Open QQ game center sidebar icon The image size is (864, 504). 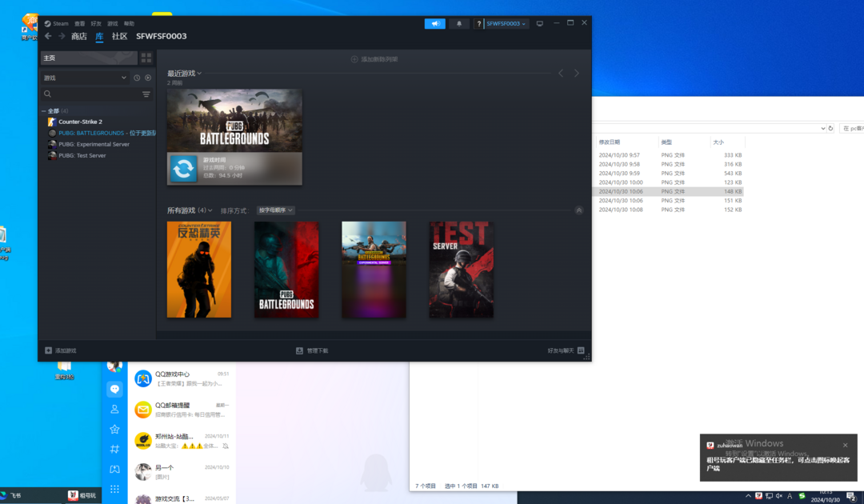114,470
